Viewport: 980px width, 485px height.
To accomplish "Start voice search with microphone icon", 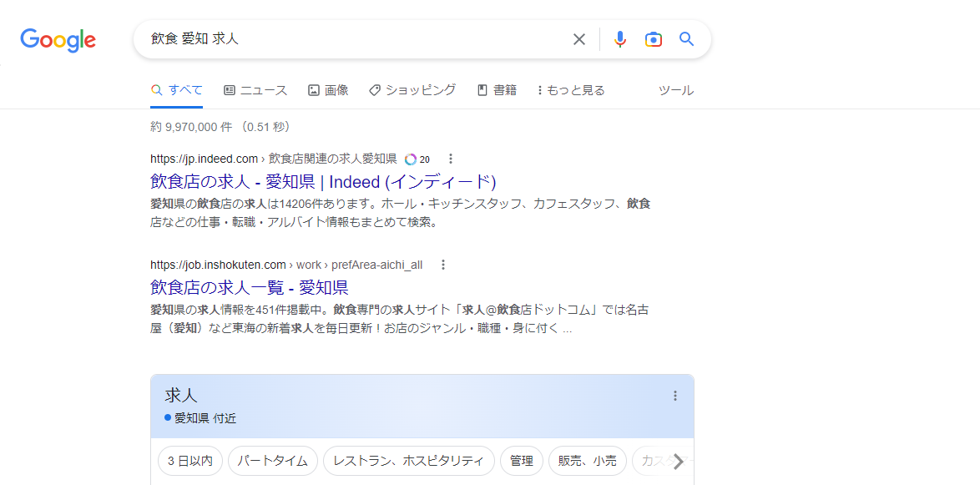I will click(619, 39).
